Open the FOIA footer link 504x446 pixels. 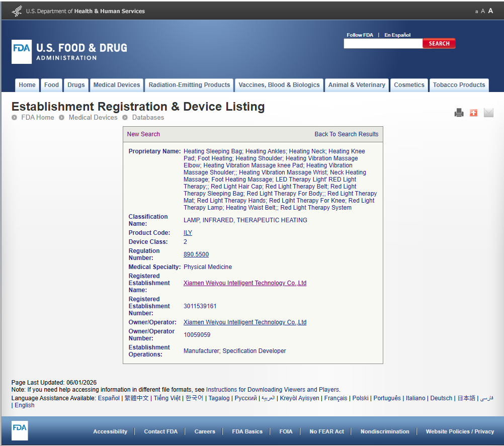point(286,431)
